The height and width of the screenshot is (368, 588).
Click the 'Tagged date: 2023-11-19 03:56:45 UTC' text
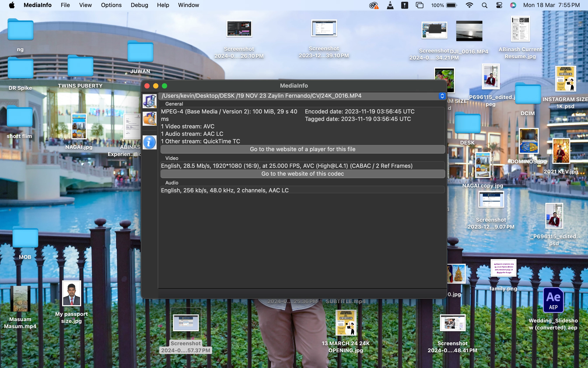358,119
